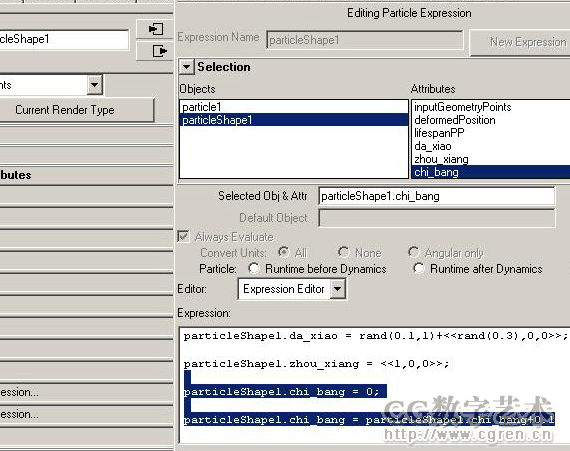Select deformedPosition attribute

491,120
